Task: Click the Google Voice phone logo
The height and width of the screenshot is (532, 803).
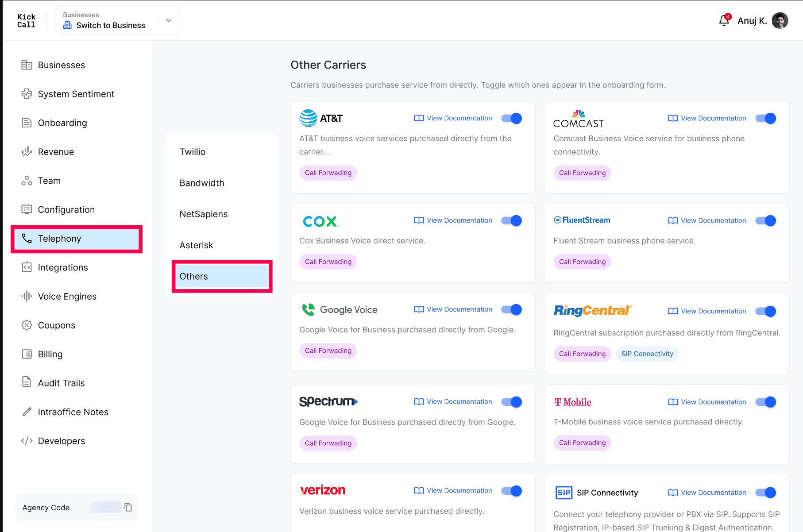Action: point(309,309)
